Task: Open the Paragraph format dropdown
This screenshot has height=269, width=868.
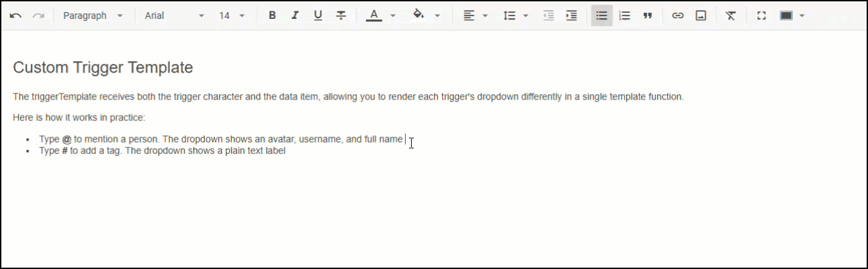Action: pyautogui.click(x=93, y=15)
